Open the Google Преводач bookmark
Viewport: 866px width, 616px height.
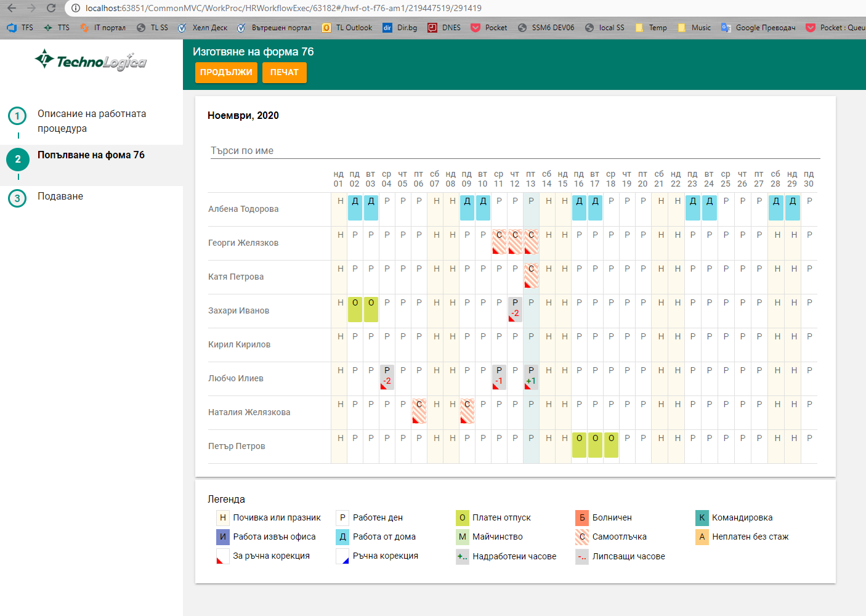[758, 28]
